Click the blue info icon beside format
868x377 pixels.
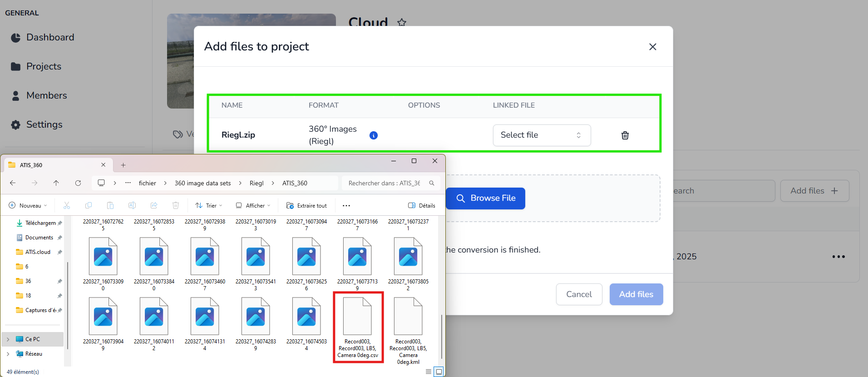coord(373,135)
